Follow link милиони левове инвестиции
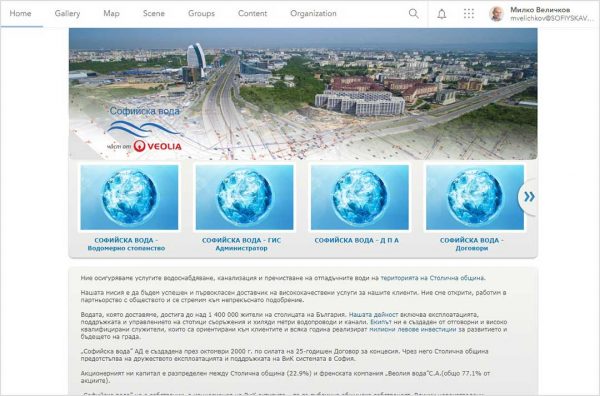Image resolution: width=600 pixels, height=396 pixels. (412, 329)
